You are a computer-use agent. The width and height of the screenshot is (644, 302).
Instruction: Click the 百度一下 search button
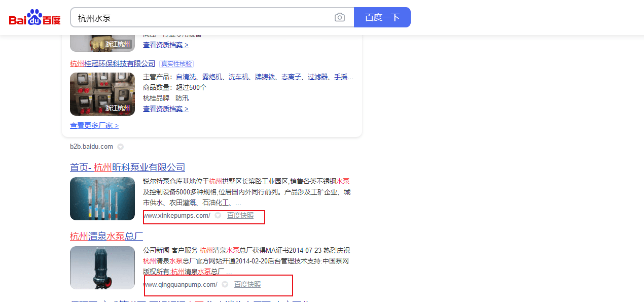tap(382, 17)
